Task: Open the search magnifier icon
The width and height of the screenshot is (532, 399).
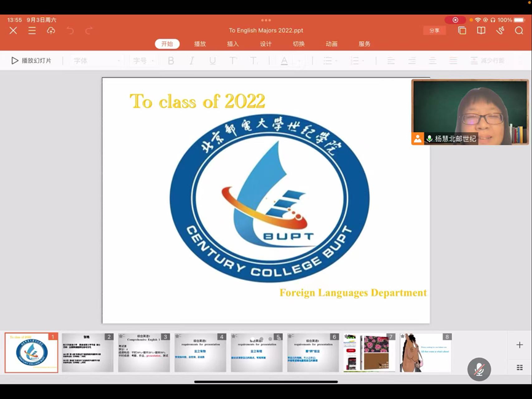Action: pos(518,31)
